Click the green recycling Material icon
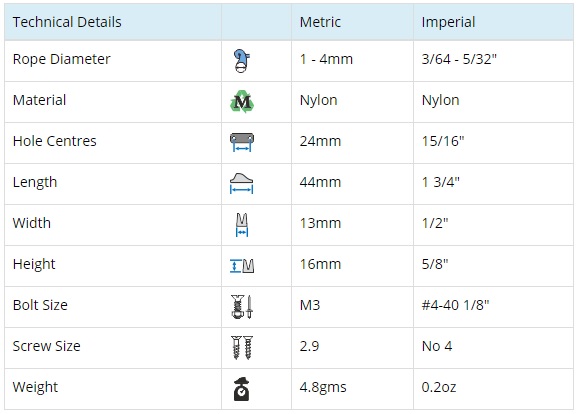The height and width of the screenshot is (414, 579). 242,102
